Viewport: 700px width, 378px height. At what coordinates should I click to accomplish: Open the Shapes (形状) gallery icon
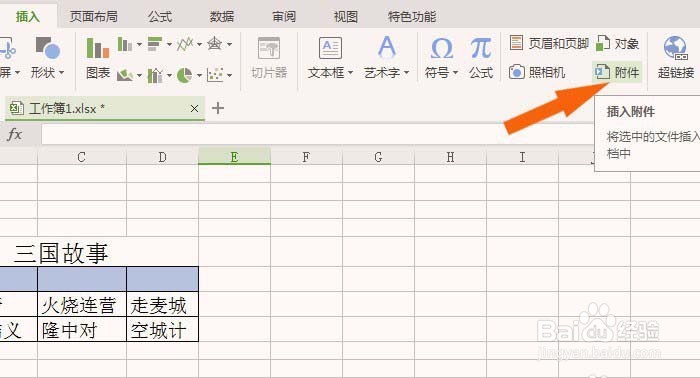point(47,48)
